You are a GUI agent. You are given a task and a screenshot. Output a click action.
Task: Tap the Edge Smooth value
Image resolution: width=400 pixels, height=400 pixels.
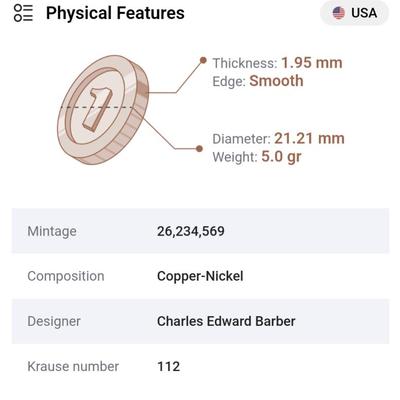276,81
